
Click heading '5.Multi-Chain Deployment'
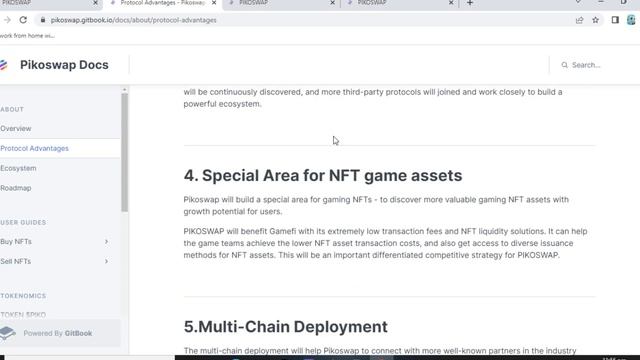[x=286, y=327]
